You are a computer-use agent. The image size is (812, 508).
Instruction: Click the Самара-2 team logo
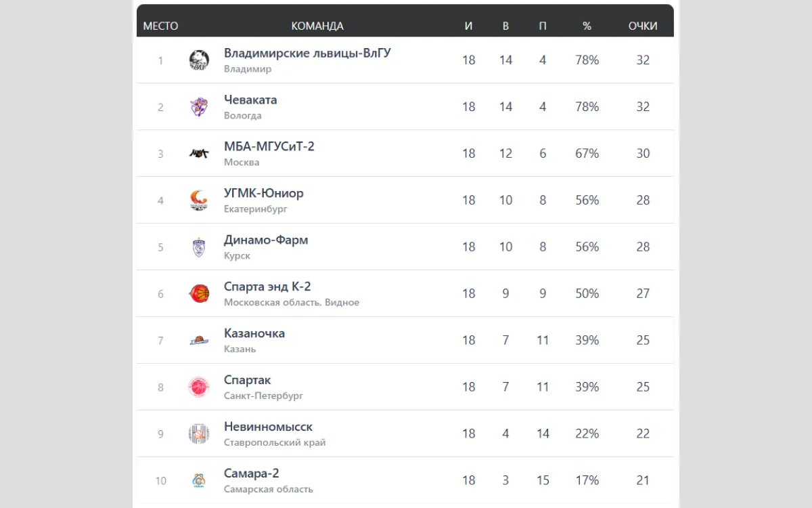point(199,480)
